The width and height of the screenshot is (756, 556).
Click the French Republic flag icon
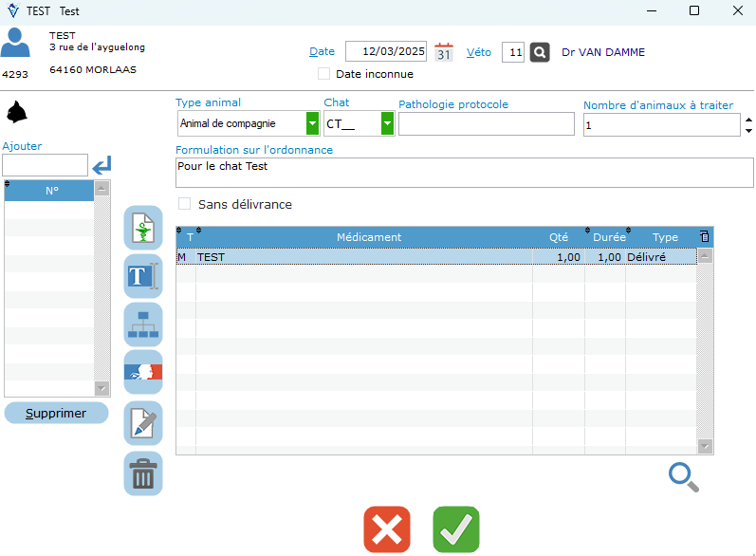143,372
